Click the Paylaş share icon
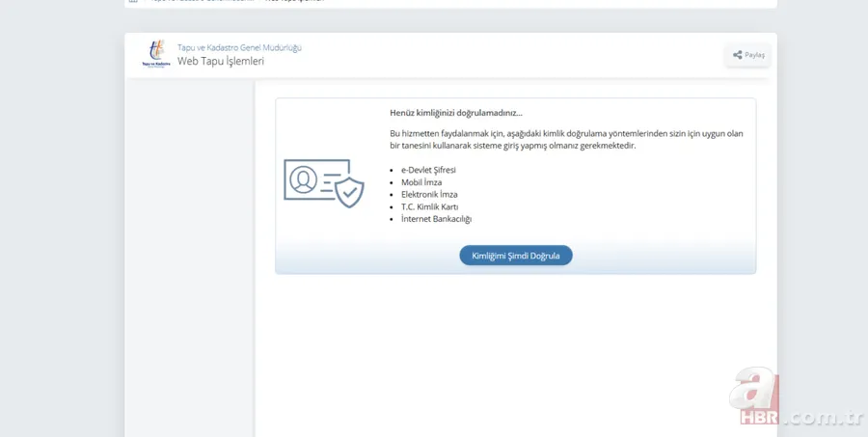The height and width of the screenshot is (437, 868). click(x=738, y=55)
